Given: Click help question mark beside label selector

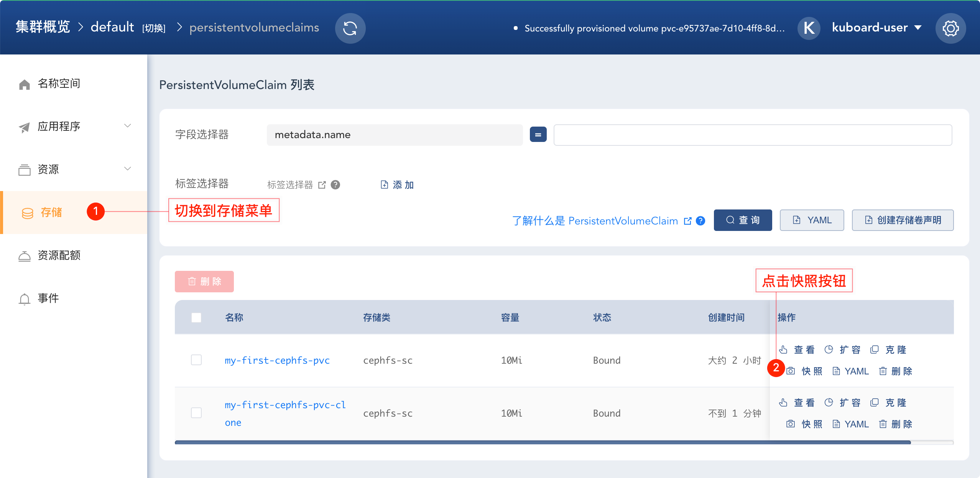Looking at the screenshot, I should pos(335,185).
